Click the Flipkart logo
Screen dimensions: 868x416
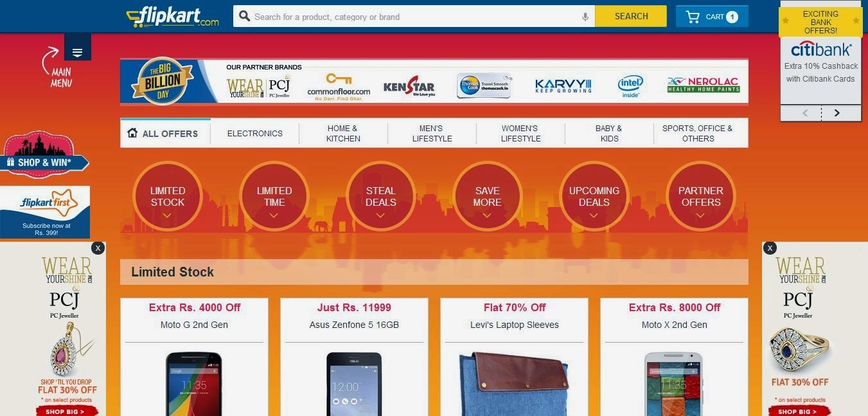(172, 17)
